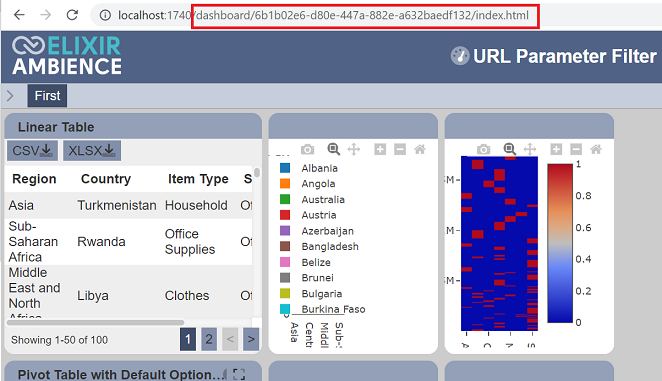The image size is (662, 381).
Task: Export table with the CSV button
Action: (32, 151)
